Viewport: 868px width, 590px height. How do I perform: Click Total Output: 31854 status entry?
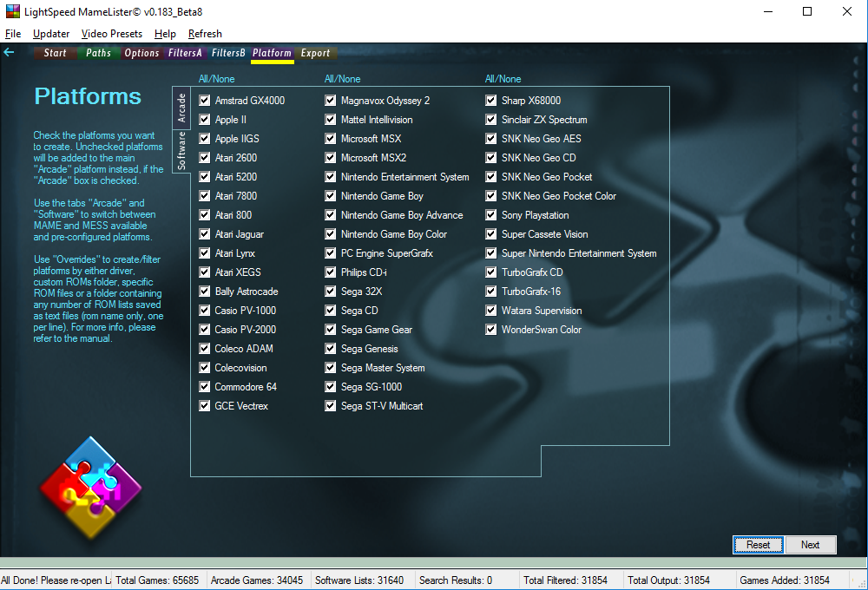[668, 580]
